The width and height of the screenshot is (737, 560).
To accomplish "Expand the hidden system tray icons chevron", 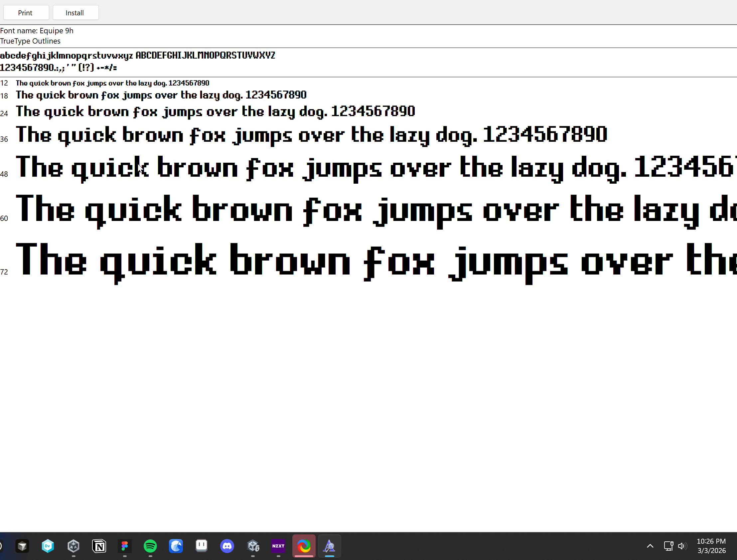I will coord(650,546).
